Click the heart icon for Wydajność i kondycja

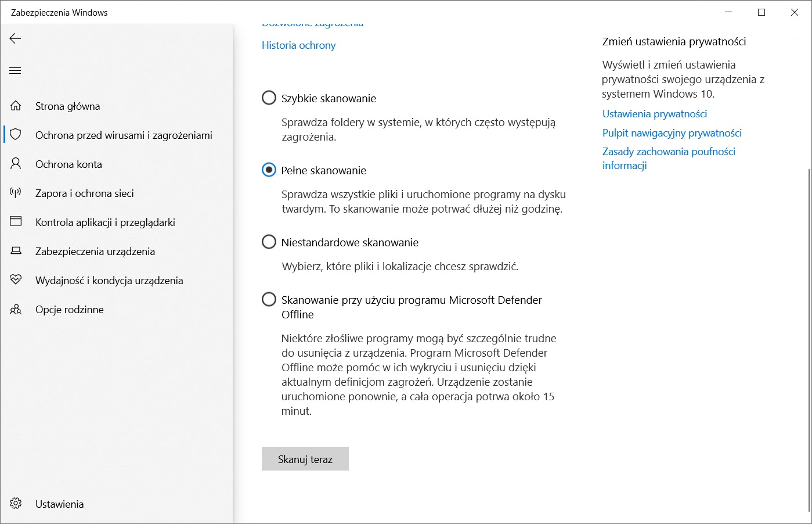click(16, 280)
